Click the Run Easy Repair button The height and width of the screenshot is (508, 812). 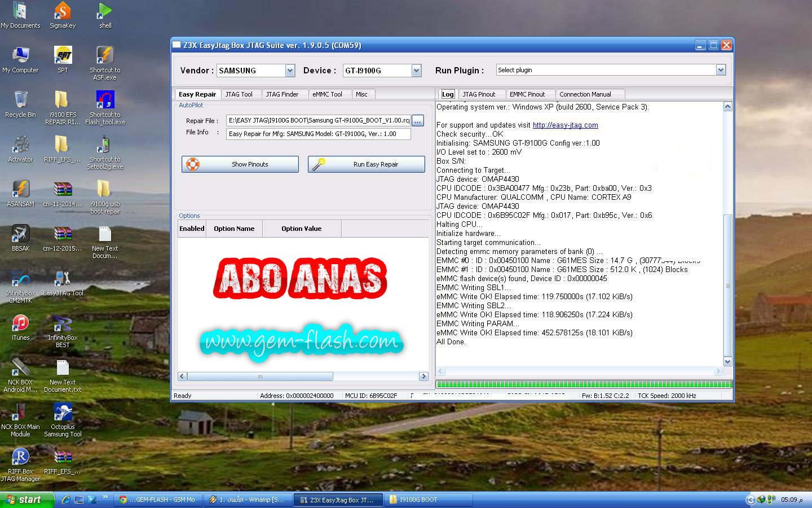click(367, 164)
